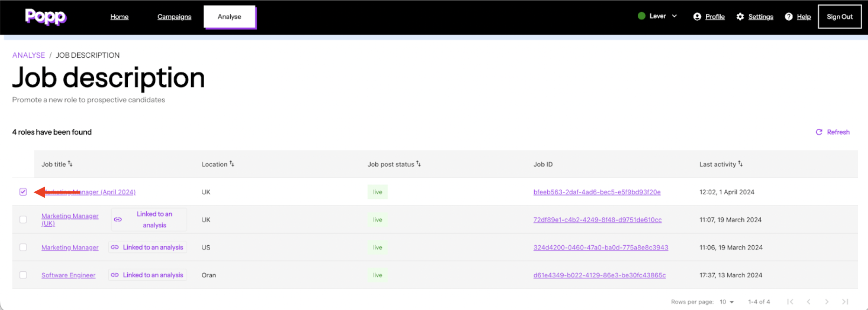This screenshot has width=868, height=310.
Task: Check the Software Engineer row checkbox
Action: (23, 275)
